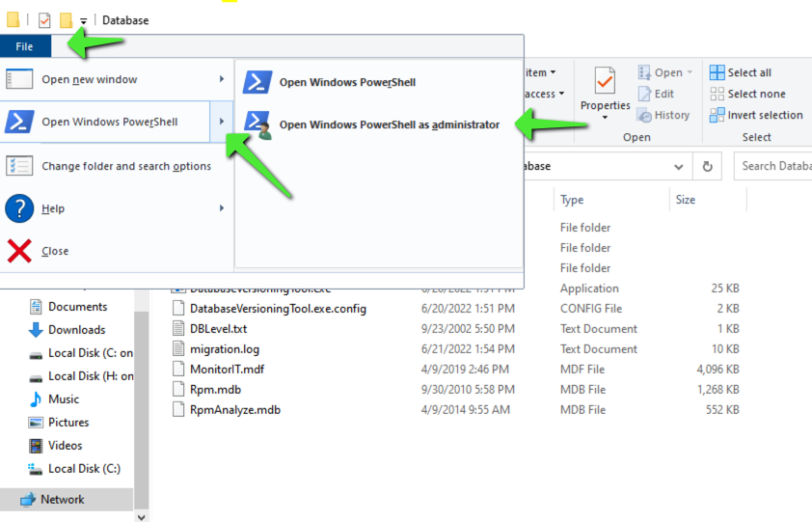The image size is (812, 522).
Task: Click the migration.log file icon
Action: click(178, 349)
